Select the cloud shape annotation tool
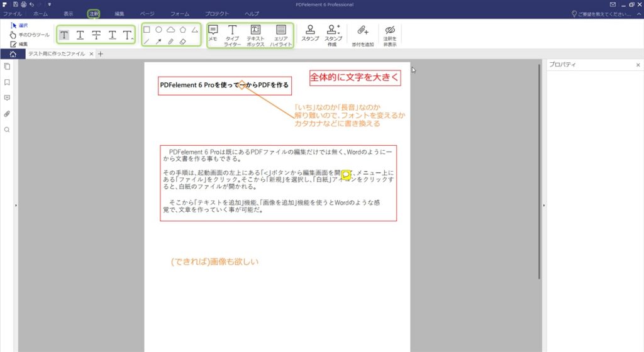 tap(170, 30)
